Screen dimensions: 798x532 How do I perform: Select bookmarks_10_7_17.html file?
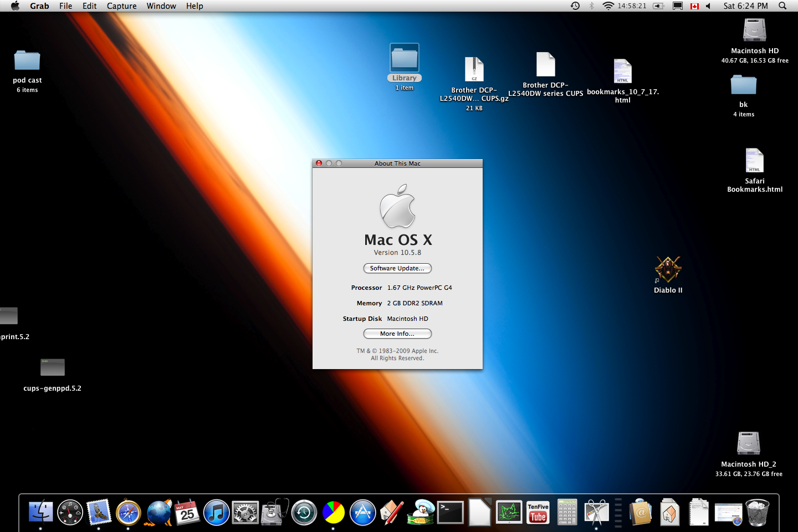622,71
